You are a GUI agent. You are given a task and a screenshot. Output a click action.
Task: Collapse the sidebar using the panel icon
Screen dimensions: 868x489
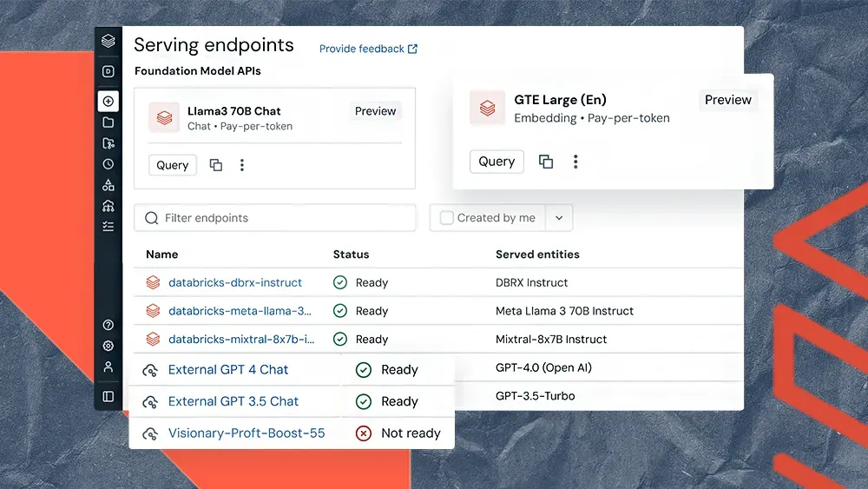pyautogui.click(x=108, y=396)
